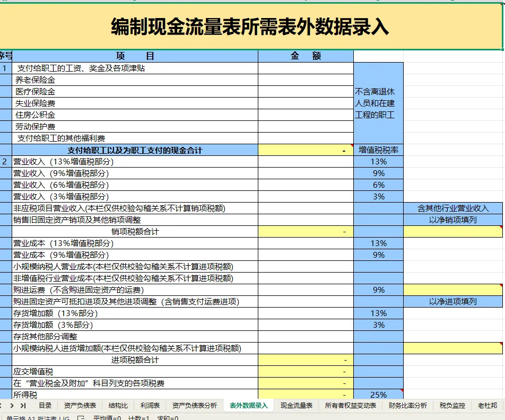The image size is (505, 420).
Task: Select the 营业成本(13%增值税部分) label
Action: (x=135, y=243)
